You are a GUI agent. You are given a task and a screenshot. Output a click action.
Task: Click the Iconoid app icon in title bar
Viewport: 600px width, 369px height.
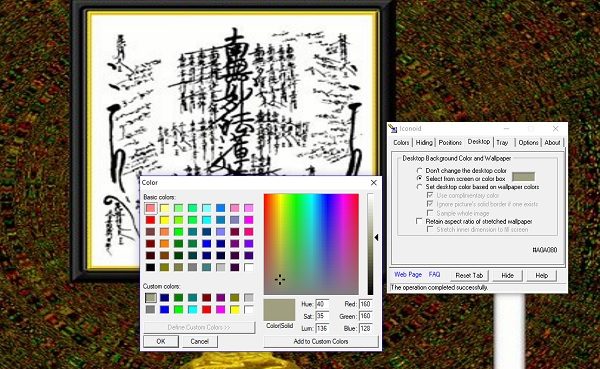pyautogui.click(x=393, y=129)
